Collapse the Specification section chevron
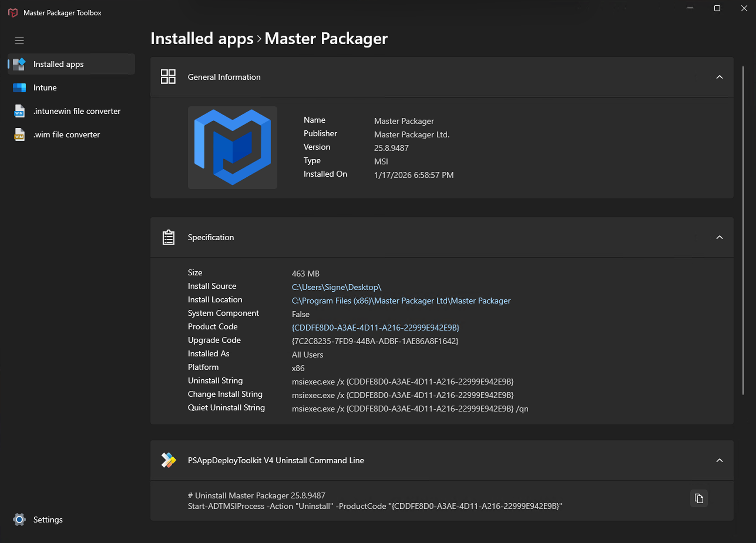 tap(719, 237)
